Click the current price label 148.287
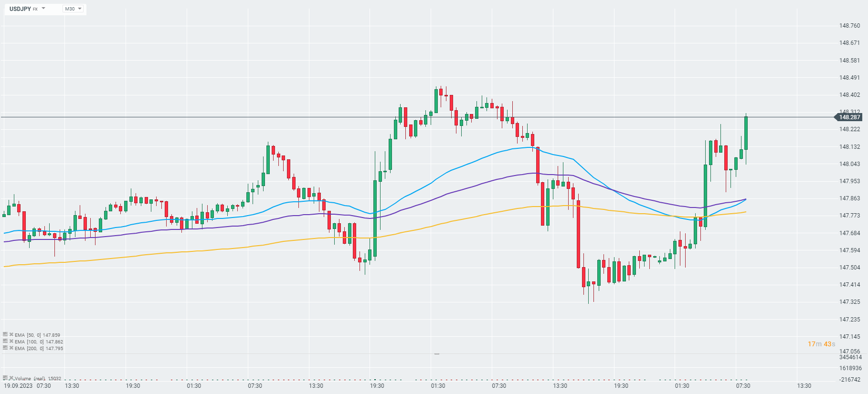The image size is (868, 394). point(849,117)
